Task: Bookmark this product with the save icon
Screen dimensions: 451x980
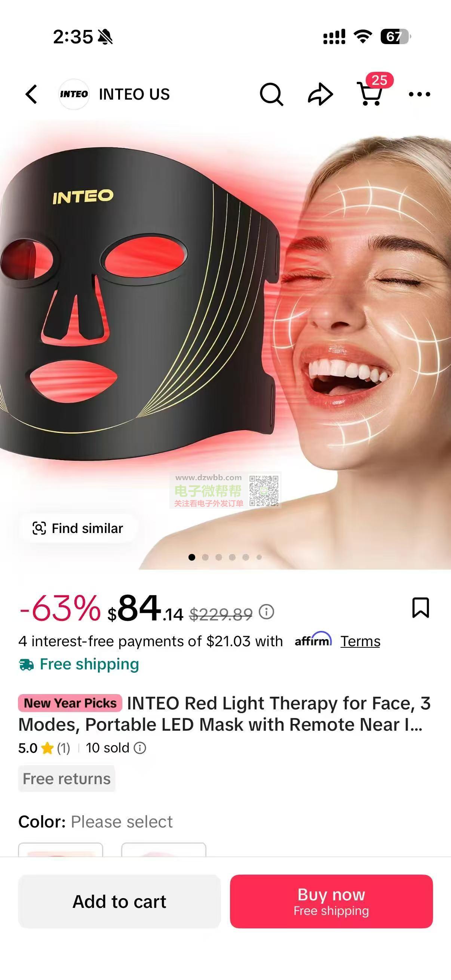Action: (421, 608)
